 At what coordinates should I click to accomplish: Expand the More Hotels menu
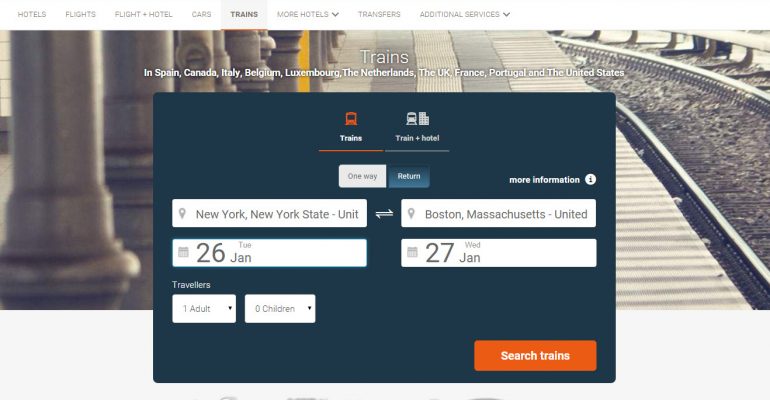[307, 14]
